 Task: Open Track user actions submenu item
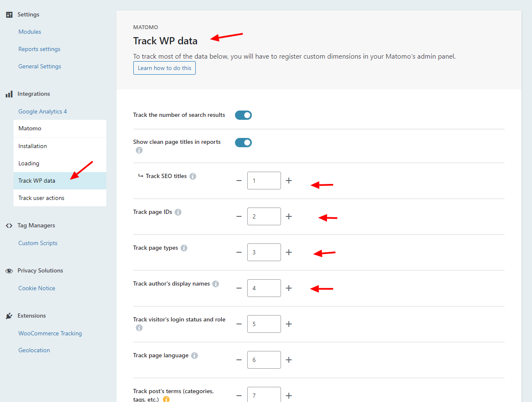(x=41, y=198)
